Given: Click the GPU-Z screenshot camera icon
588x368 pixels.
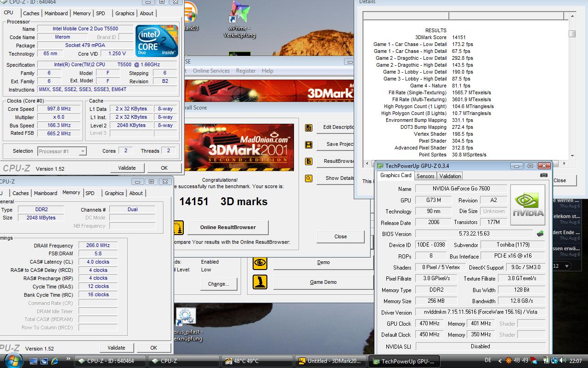Looking at the screenshot, I should (x=544, y=175).
